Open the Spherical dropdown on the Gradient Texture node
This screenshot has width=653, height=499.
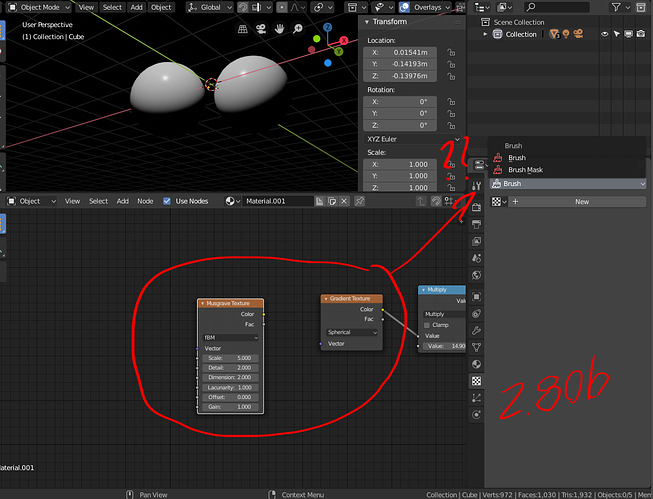(352, 332)
